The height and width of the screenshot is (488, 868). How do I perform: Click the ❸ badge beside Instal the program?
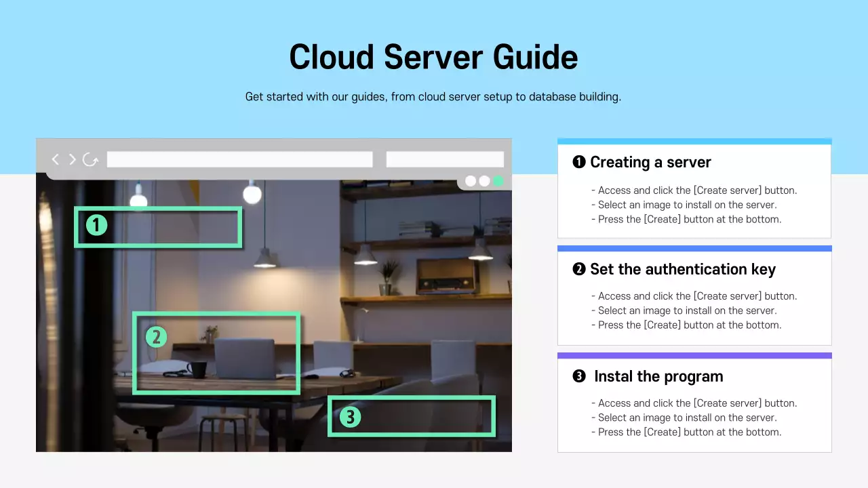coord(578,376)
